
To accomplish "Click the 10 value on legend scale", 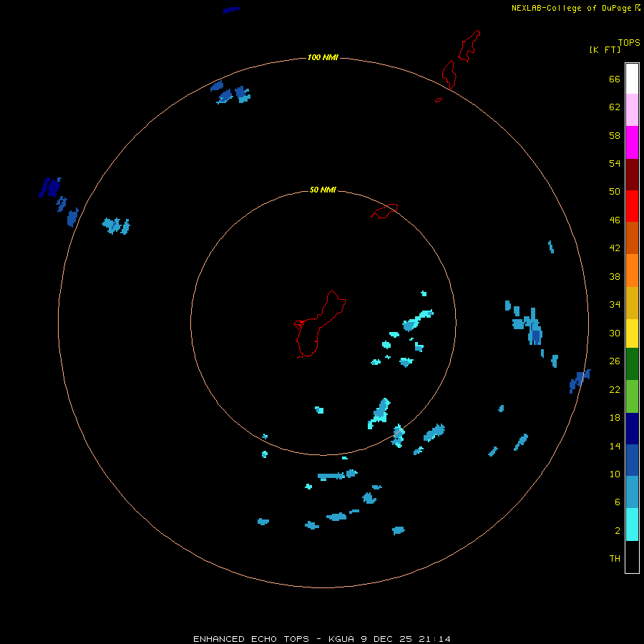I will pyautogui.click(x=615, y=474).
